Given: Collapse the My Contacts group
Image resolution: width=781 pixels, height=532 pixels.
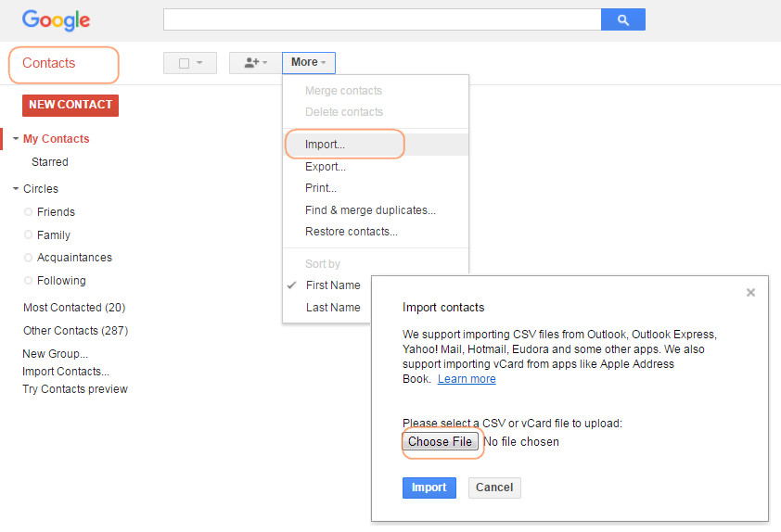Looking at the screenshot, I should (x=16, y=139).
